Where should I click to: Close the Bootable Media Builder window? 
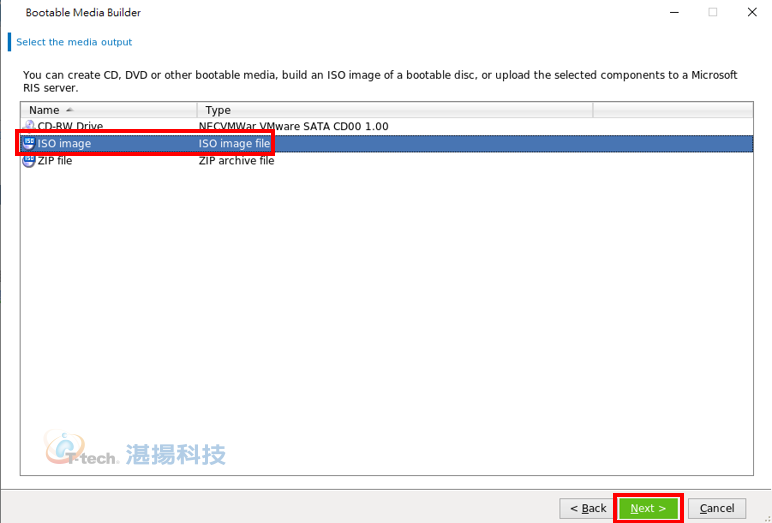pyautogui.click(x=752, y=12)
